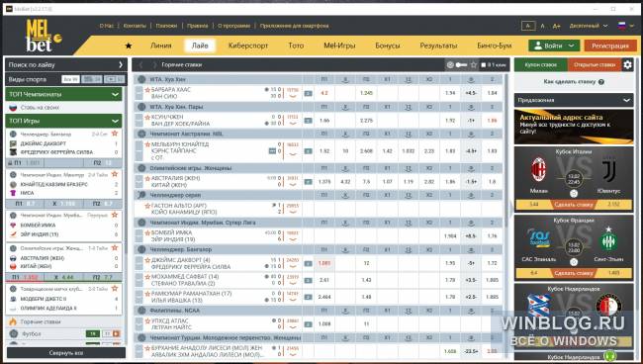This screenshot has height=364, width=643.
Task: Collapse the Предложения panel
Action: pos(626,100)
